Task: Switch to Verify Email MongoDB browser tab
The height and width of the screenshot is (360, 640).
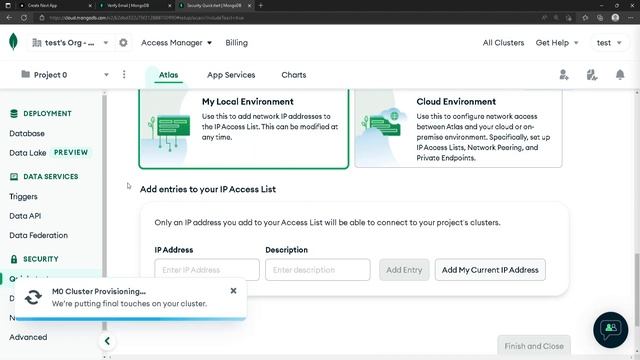Action: click(x=135, y=6)
